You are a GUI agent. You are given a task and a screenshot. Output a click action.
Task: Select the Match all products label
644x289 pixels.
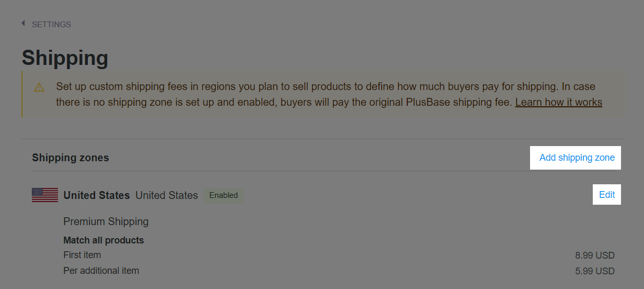[x=103, y=240]
